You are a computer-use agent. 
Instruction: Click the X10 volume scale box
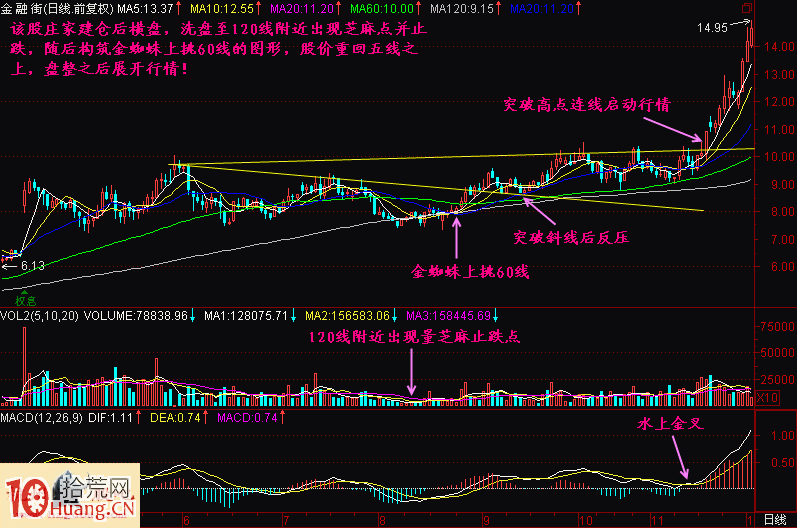767,397
